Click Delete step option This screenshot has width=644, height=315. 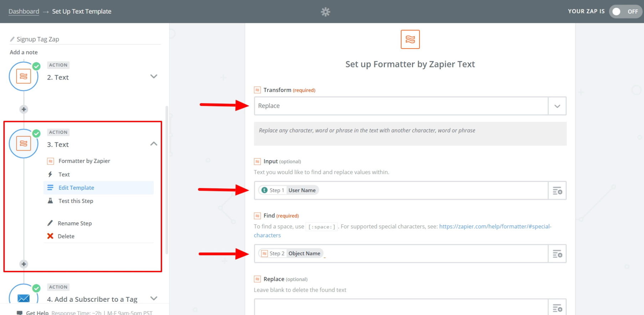[66, 236]
